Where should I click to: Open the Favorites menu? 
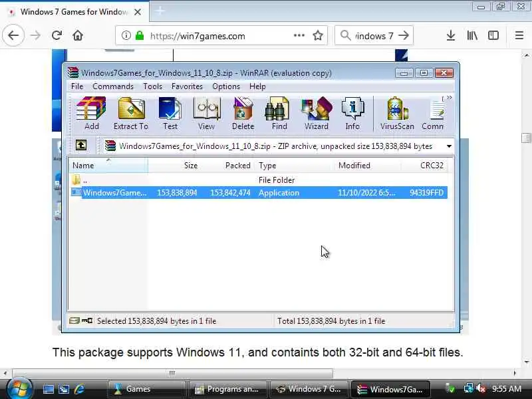pos(187,86)
